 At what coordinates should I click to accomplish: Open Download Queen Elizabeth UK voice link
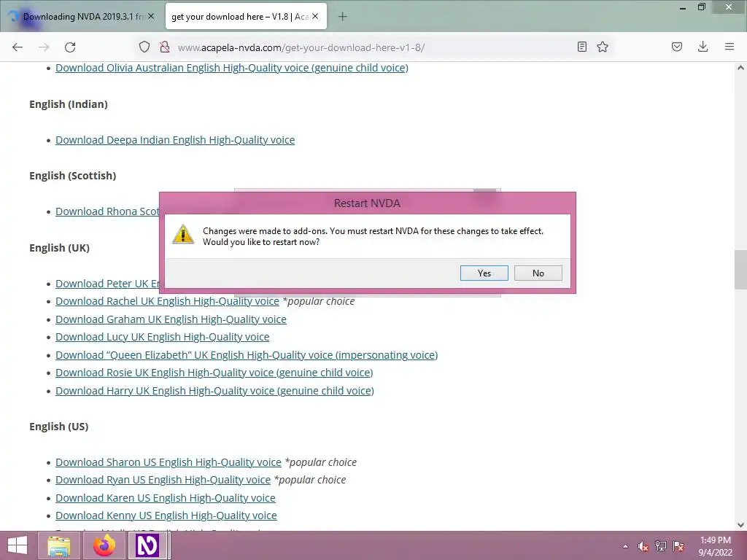click(x=247, y=355)
